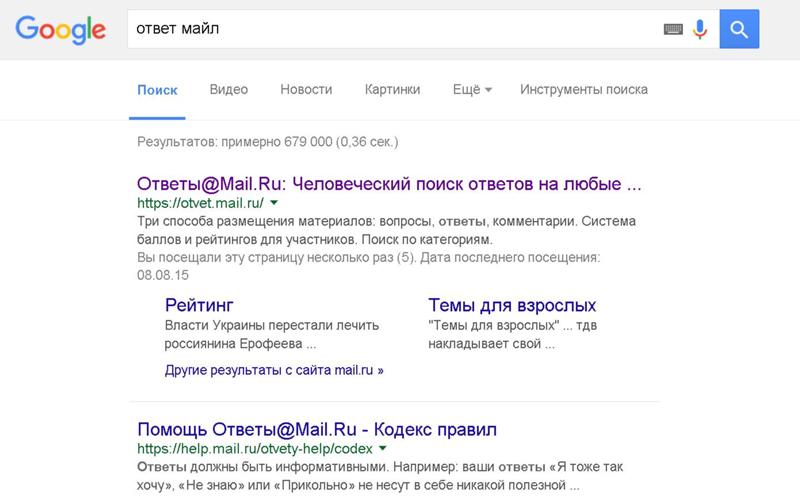800x497 pixels.
Task: Open Помощь Ответы@Mail.Ru - Кодекс правил
Action: (317, 430)
